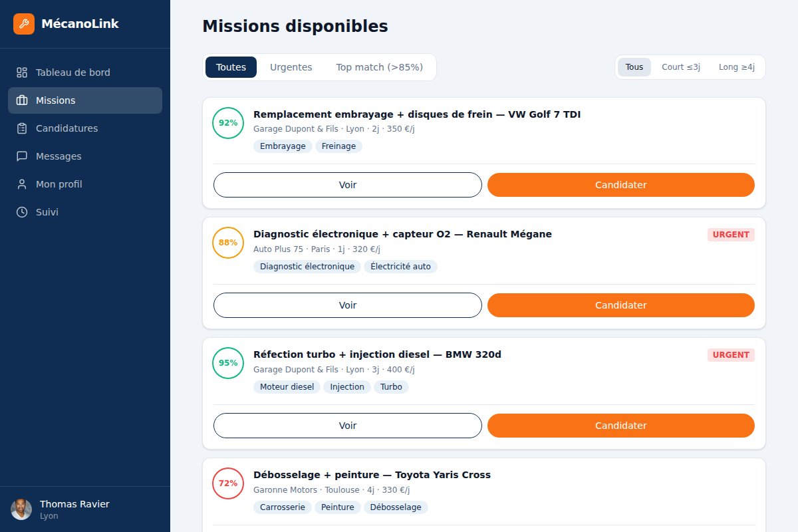Click the Missions disponibles heading

(295, 27)
